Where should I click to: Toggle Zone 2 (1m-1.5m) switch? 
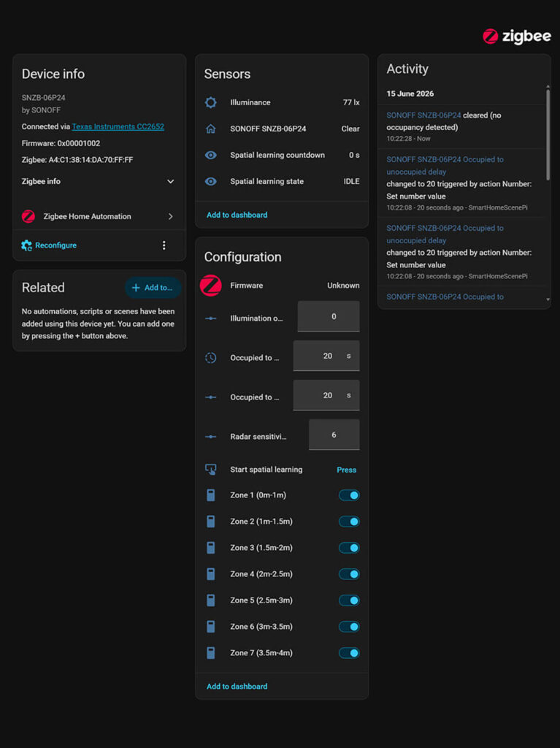click(x=349, y=522)
